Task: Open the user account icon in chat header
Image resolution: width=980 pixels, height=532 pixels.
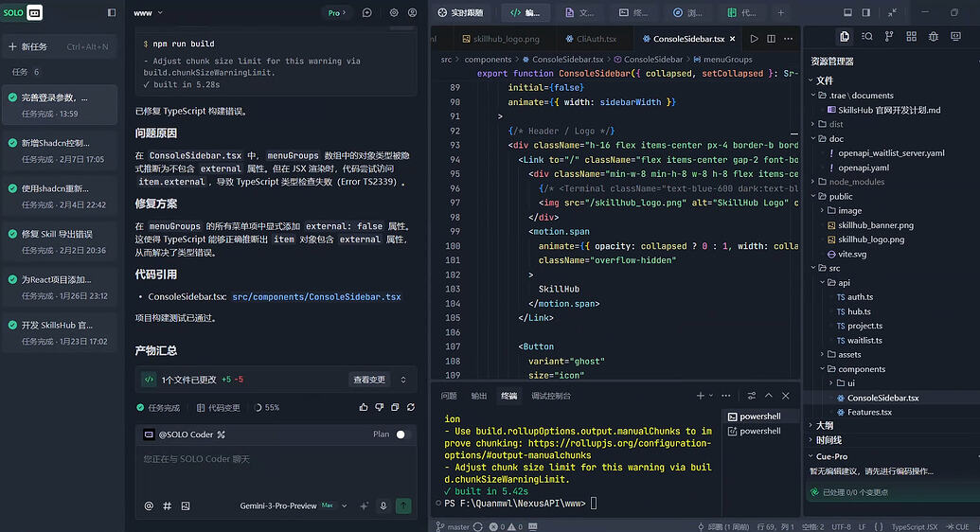Action: click(x=413, y=12)
